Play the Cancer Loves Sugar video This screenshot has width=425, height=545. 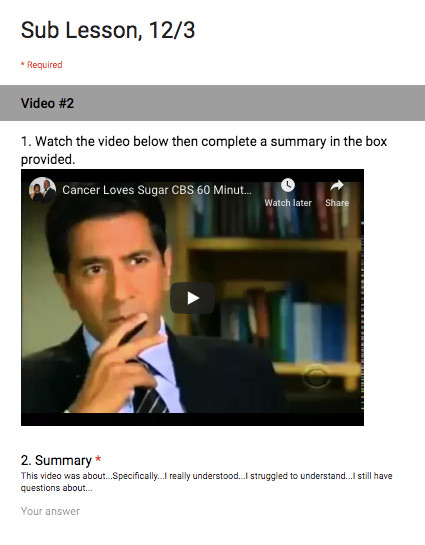point(192,298)
